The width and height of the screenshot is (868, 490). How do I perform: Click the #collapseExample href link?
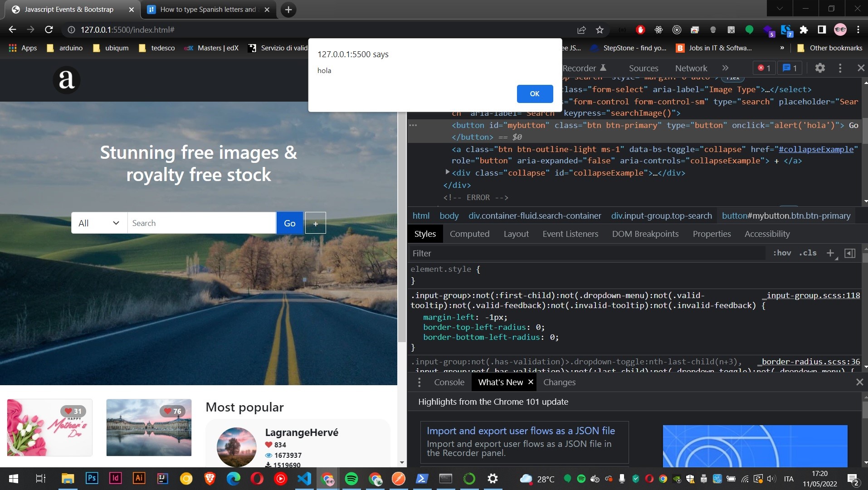point(816,149)
